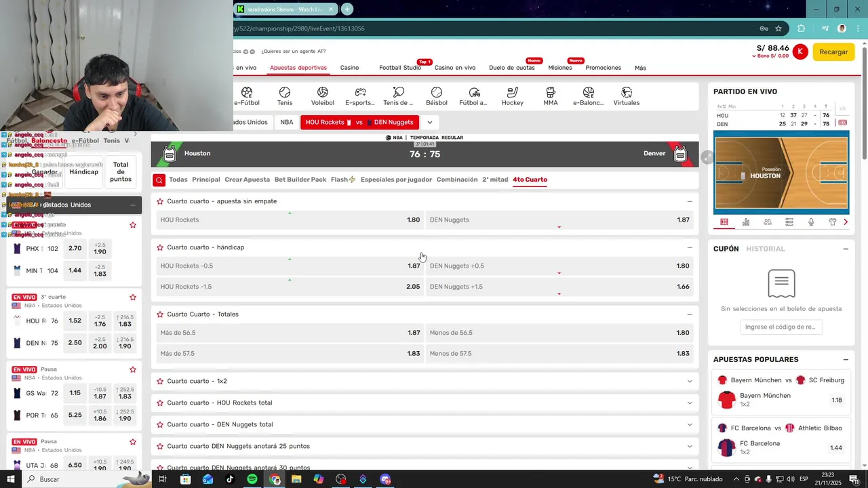
Task: Open the E-sports category icon
Action: point(360,92)
